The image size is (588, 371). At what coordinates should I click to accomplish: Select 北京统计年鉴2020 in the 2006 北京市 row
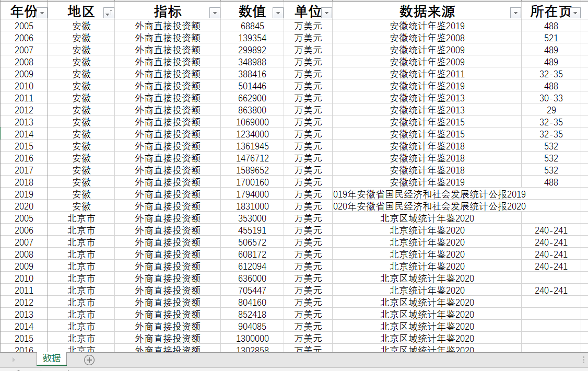tap(427, 230)
